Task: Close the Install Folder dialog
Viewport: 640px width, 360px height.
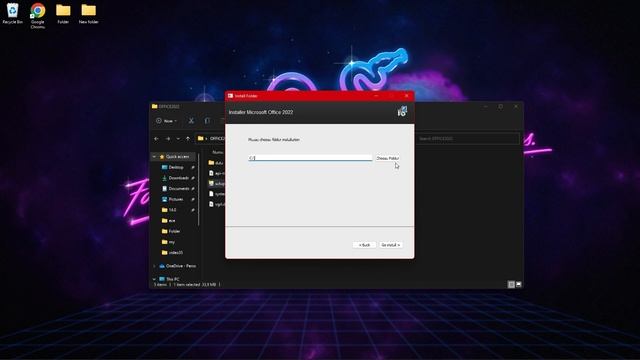Action: 406,96
